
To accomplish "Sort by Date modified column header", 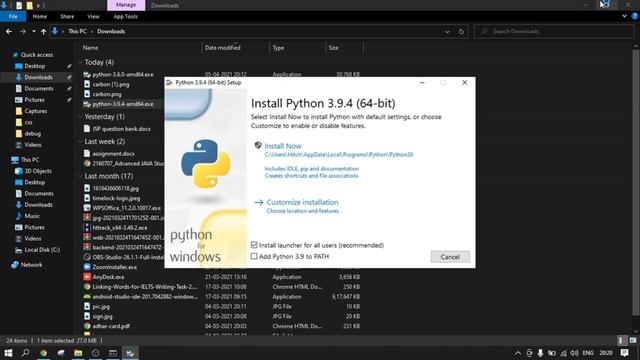I will pyautogui.click(x=222, y=48).
